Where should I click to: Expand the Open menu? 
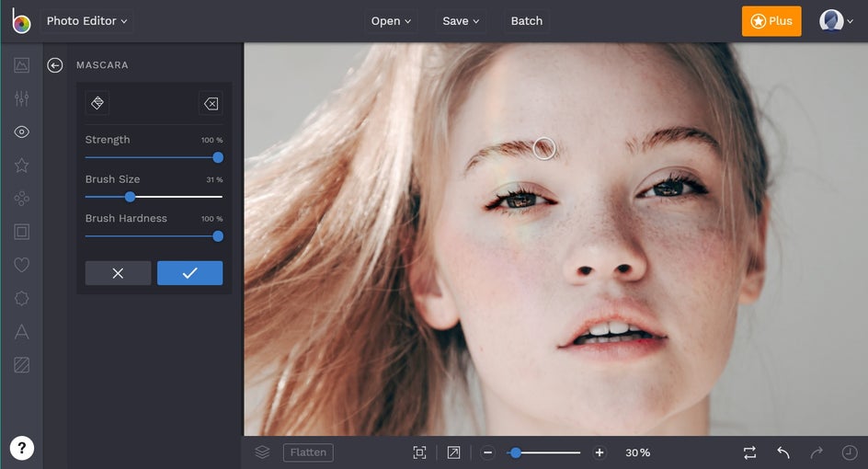point(391,21)
